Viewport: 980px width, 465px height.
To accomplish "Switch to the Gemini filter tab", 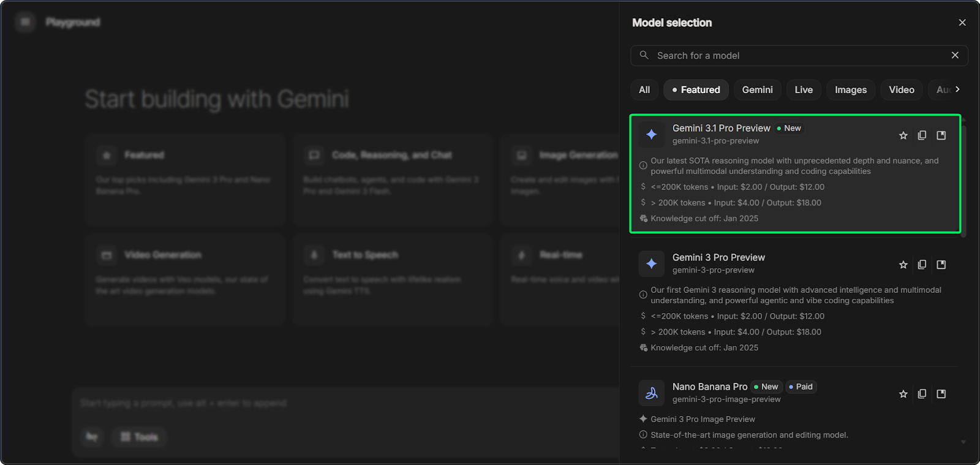I will tap(757, 90).
